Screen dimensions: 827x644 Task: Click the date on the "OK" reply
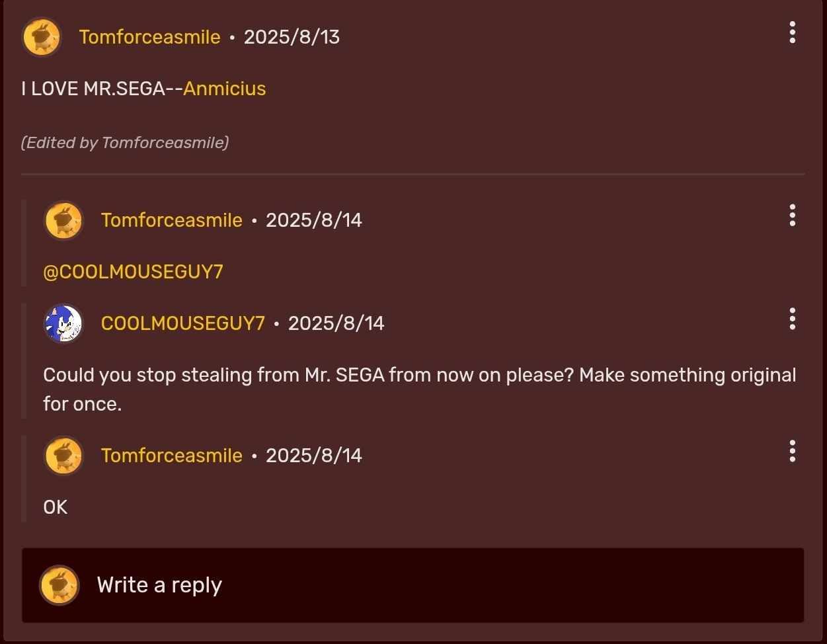coord(314,456)
